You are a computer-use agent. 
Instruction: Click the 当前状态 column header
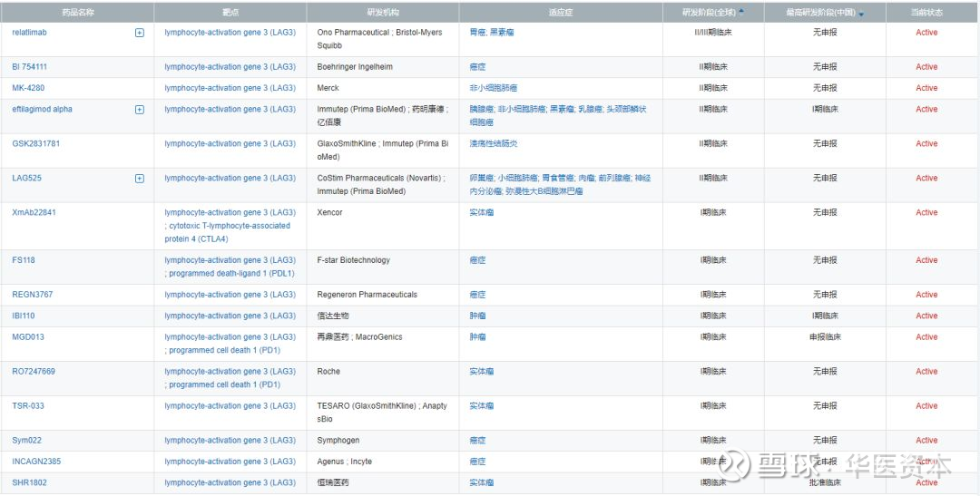point(926,13)
